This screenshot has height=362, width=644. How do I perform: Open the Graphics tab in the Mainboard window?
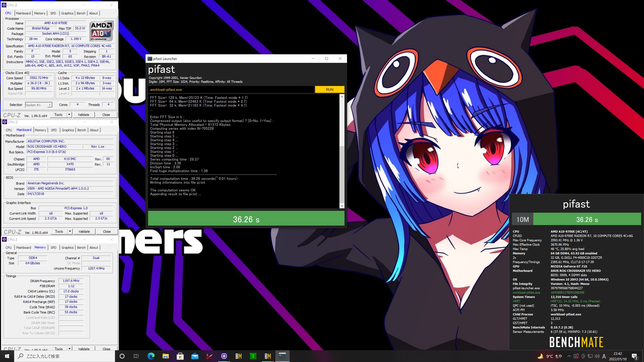click(x=68, y=130)
